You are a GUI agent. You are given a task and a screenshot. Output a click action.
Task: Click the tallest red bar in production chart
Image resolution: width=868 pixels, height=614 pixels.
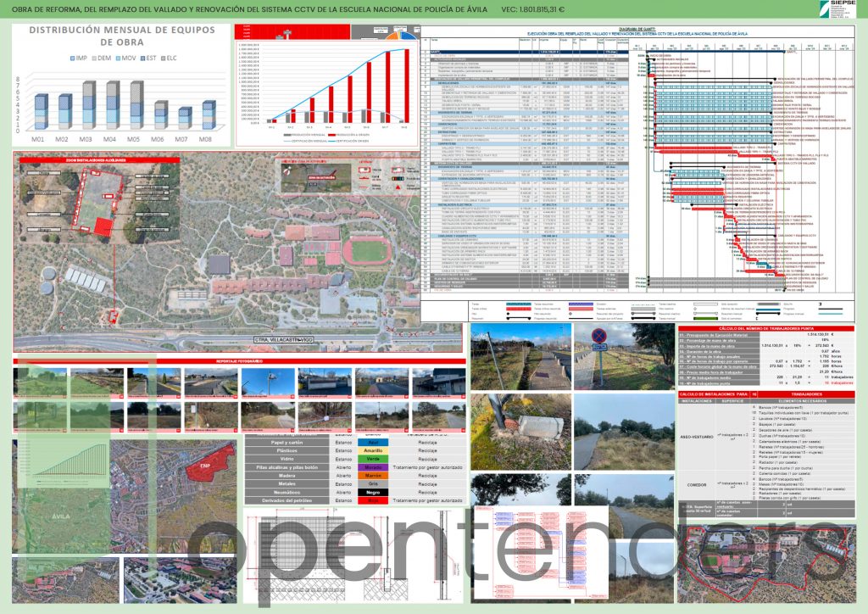(x=407, y=86)
